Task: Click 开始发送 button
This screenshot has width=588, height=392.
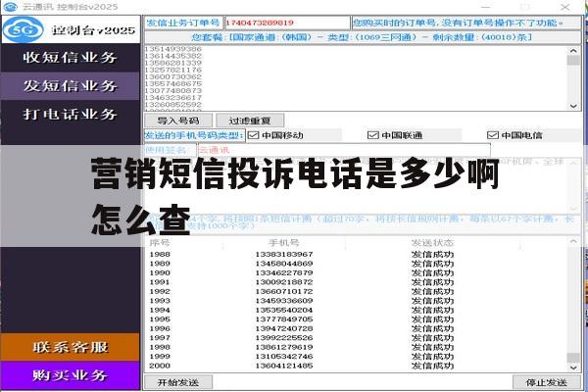Action: 178,382
